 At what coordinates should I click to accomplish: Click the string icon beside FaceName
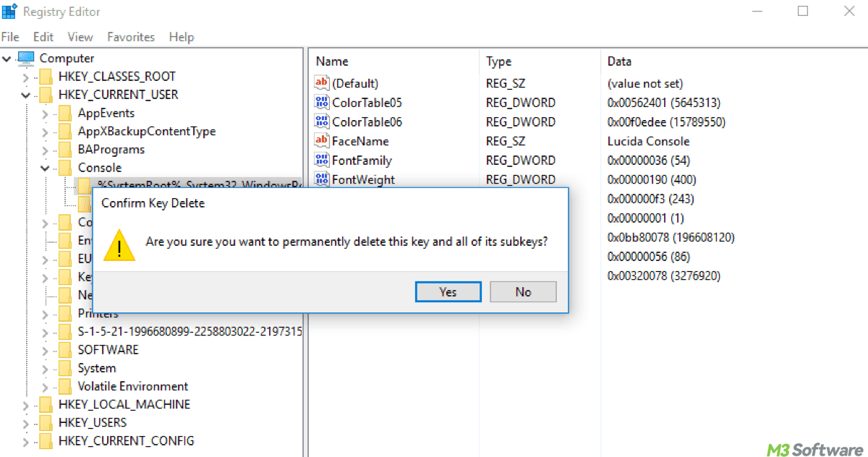pos(322,141)
